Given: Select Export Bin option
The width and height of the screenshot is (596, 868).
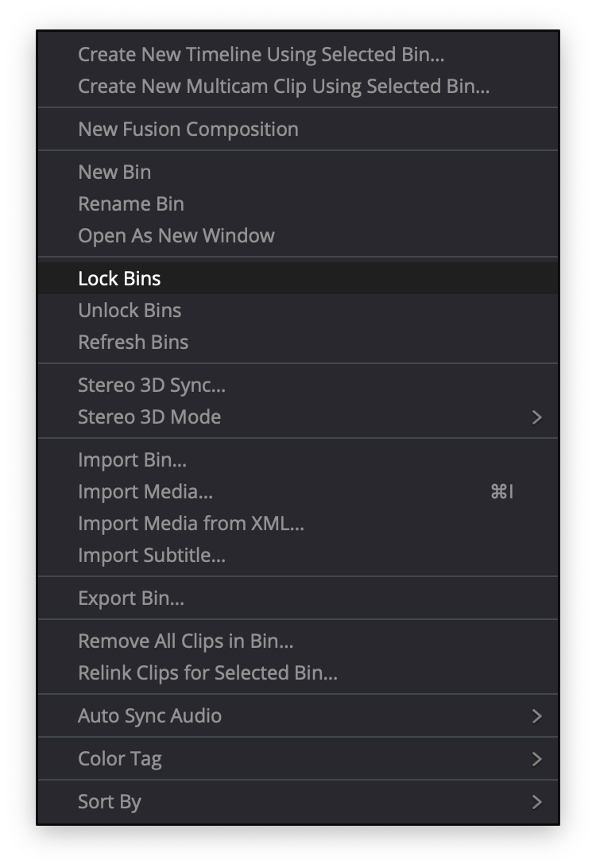Looking at the screenshot, I should click(x=298, y=599).
